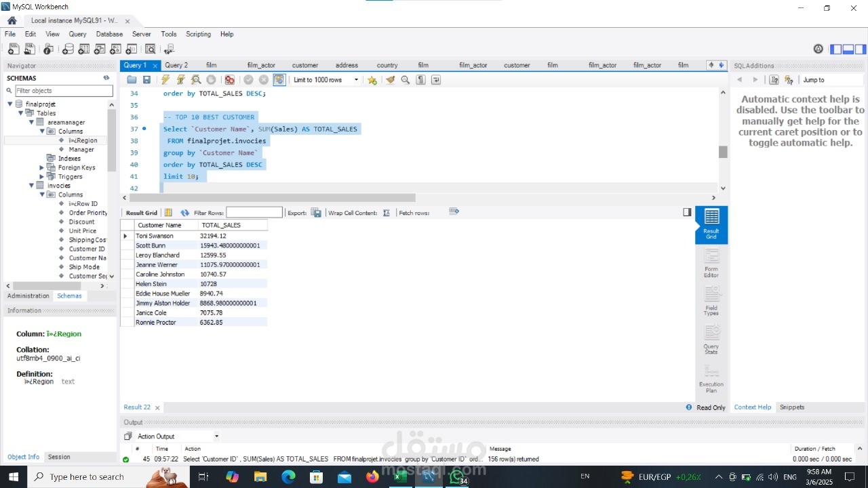Image resolution: width=868 pixels, height=488 pixels.
Task: Select the Toni Swanson cell
Action: tap(165, 236)
